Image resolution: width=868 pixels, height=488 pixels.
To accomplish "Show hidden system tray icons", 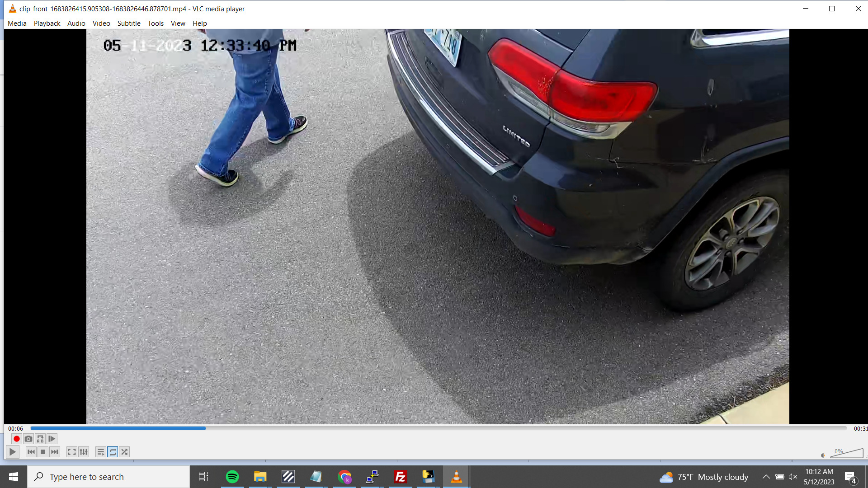I will click(x=766, y=477).
